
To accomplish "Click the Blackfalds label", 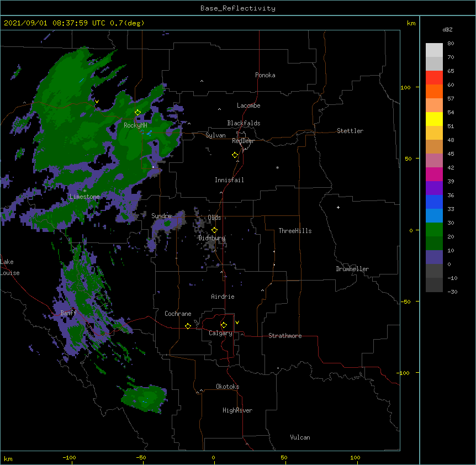I will pos(244,123).
